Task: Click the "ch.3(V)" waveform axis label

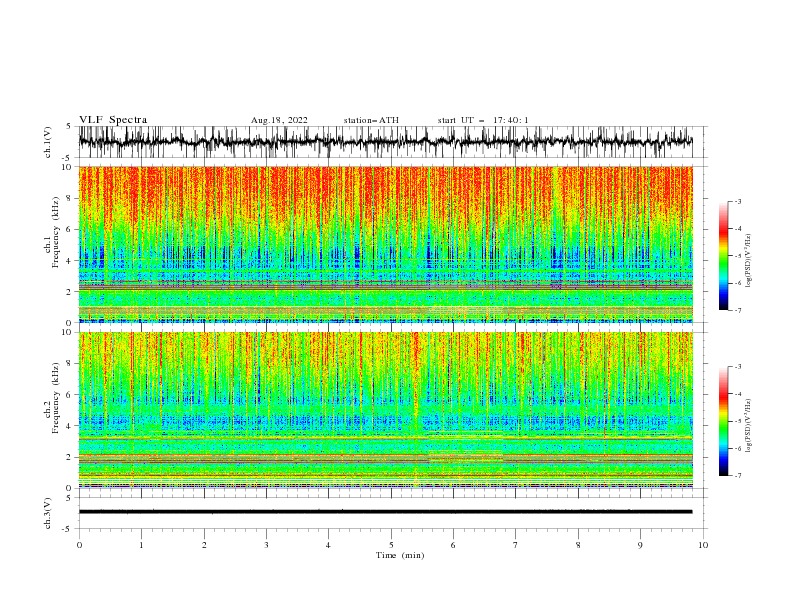Action: click(x=48, y=513)
